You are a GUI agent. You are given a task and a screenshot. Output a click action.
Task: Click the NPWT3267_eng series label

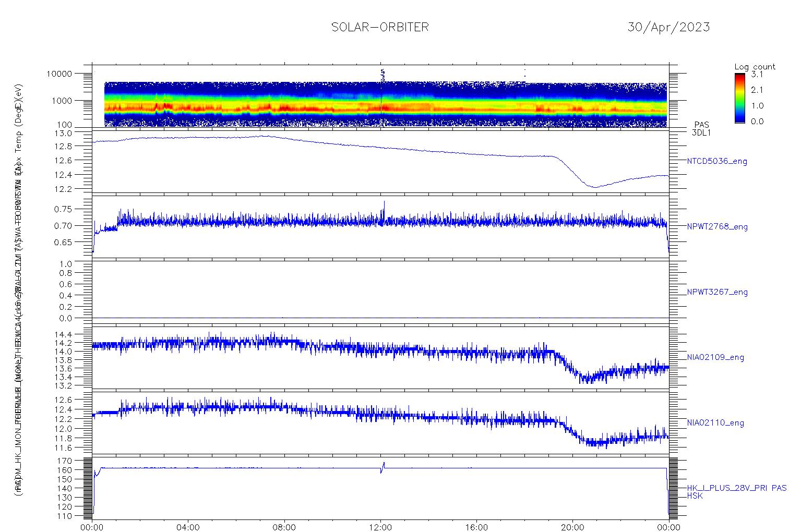point(718,292)
